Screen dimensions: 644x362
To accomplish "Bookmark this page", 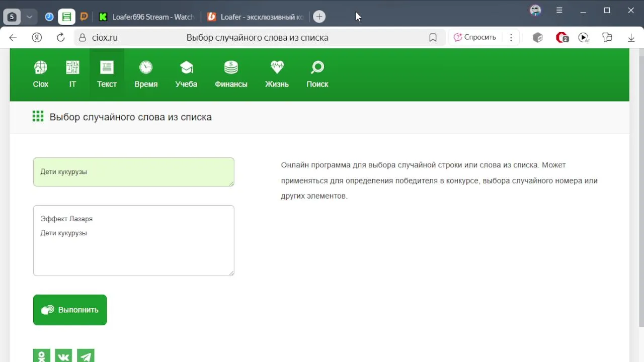I will (433, 38).
